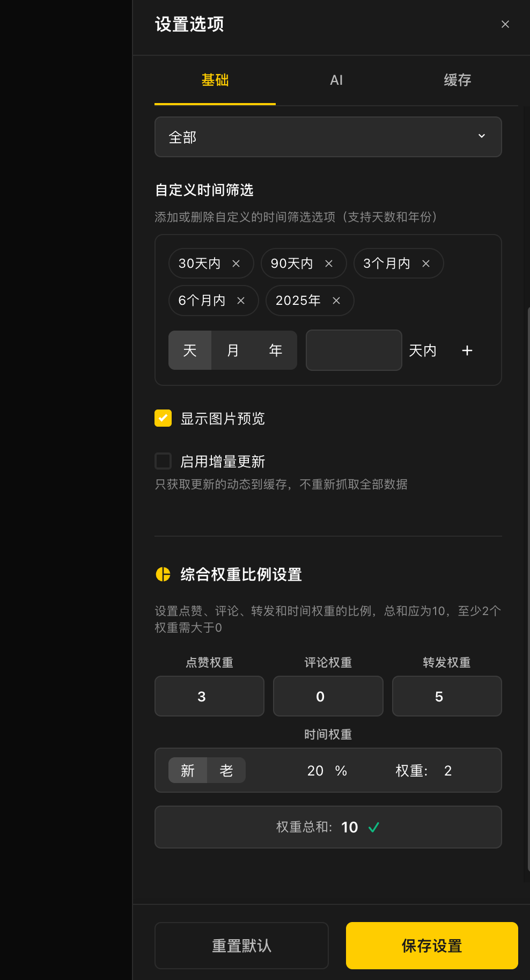This screenshot has height=980, width=530.
Task: Enable the 启用增量更新 checkbox
Action: 163,461
